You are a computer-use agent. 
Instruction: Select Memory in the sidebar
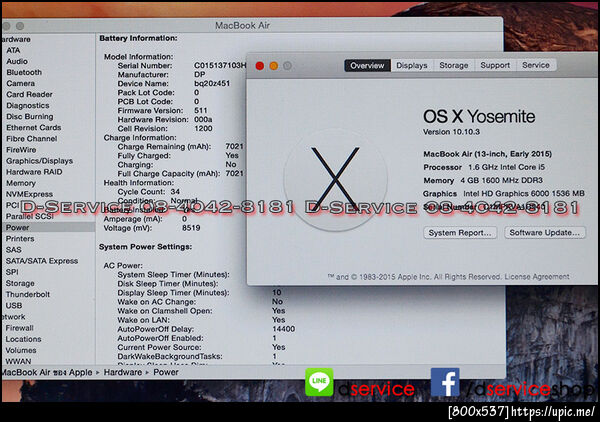coord(21,183)
